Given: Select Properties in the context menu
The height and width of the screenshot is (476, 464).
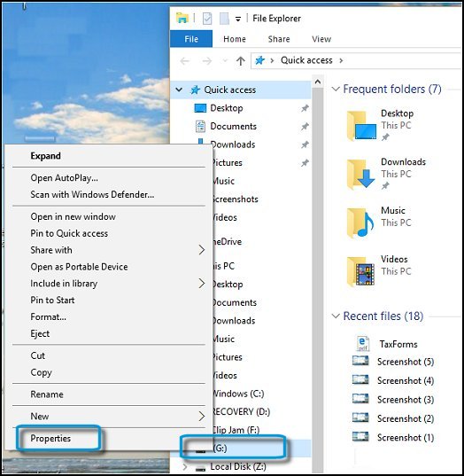Looking at the screenshot, I should tap(50, 439).
